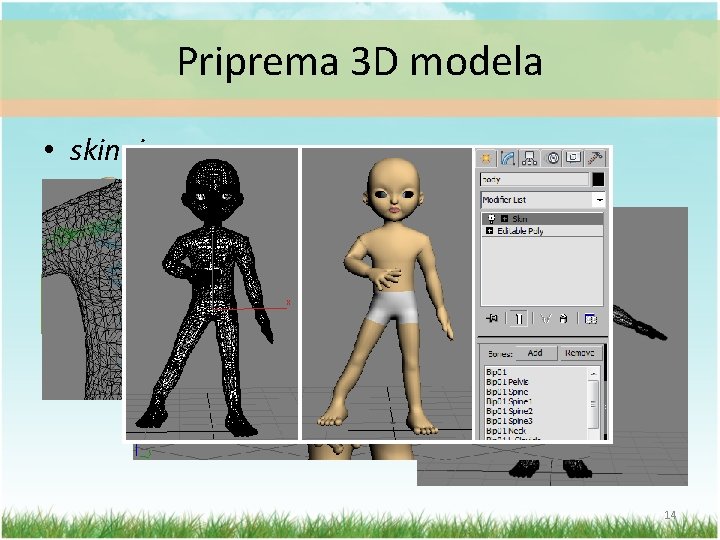Image resolution: width=720 pixels, height=540 pixels.
Task: Click the slide number 14
Action: [x=670, y=515]
